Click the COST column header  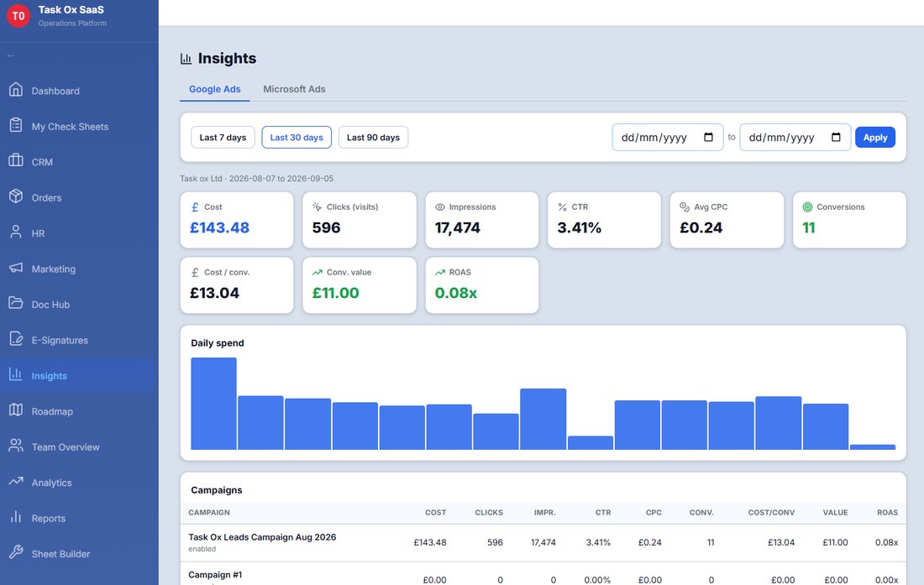tap(435, 513)
